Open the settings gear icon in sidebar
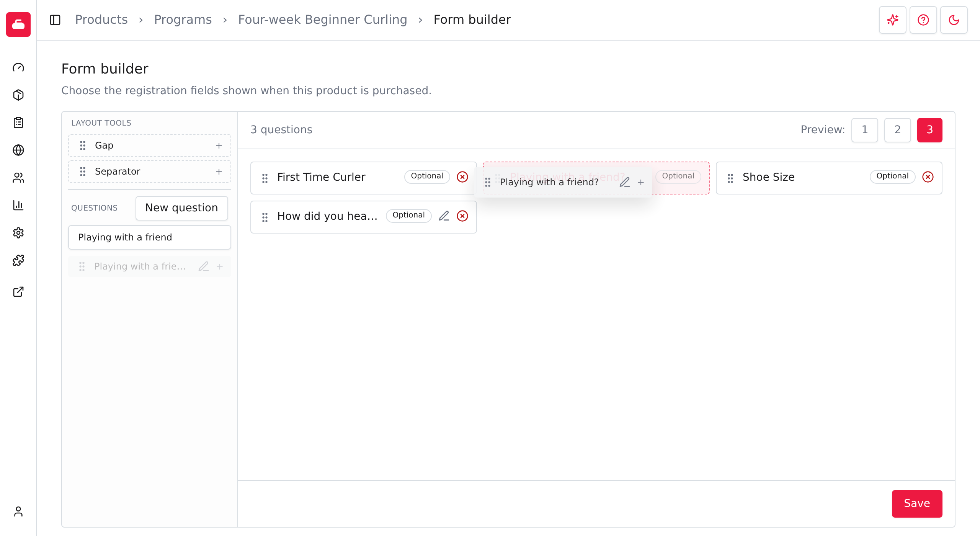Screen dimensions: 980x536 click(x=18, y=233)
